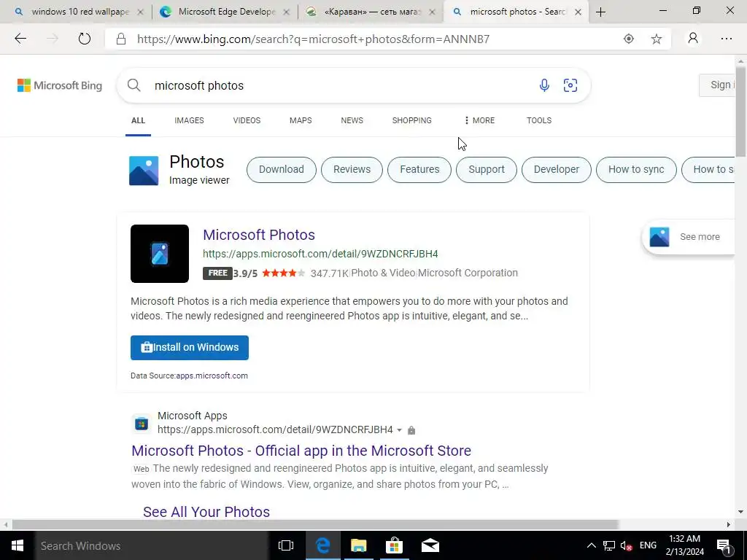This screenshot has width=747, height=560.
Task: Select the NEWS search category
Action: (352, 120)
